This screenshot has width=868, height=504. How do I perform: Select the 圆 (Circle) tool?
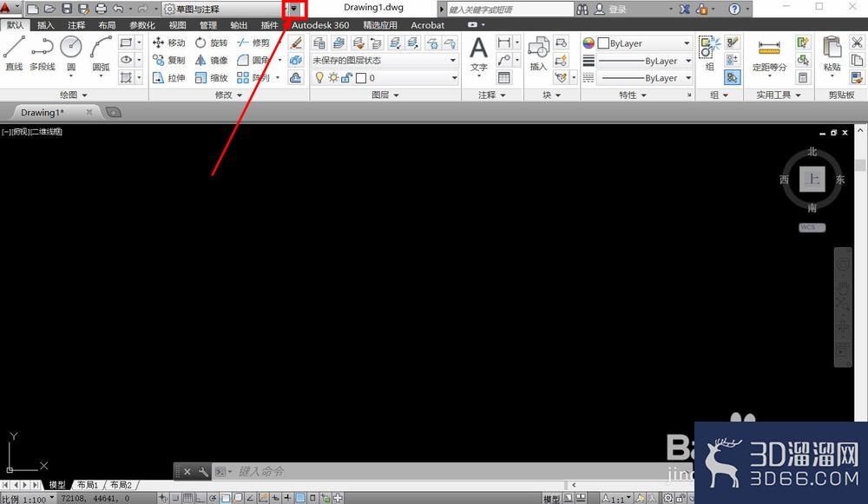coord(71,54)
